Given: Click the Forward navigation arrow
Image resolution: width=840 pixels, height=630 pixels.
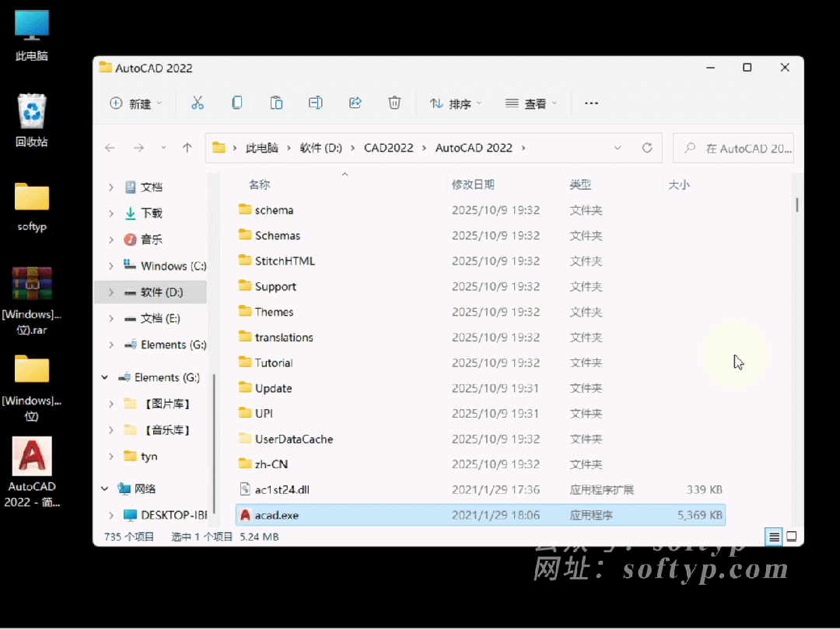Looking at the screenshot, I should pyautogui.click(x=138, y=148).
